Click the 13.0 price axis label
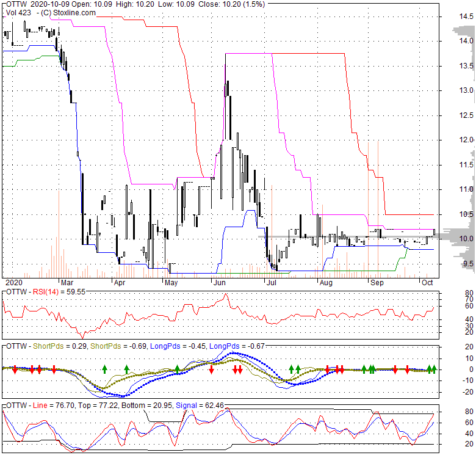 point(466,90)
